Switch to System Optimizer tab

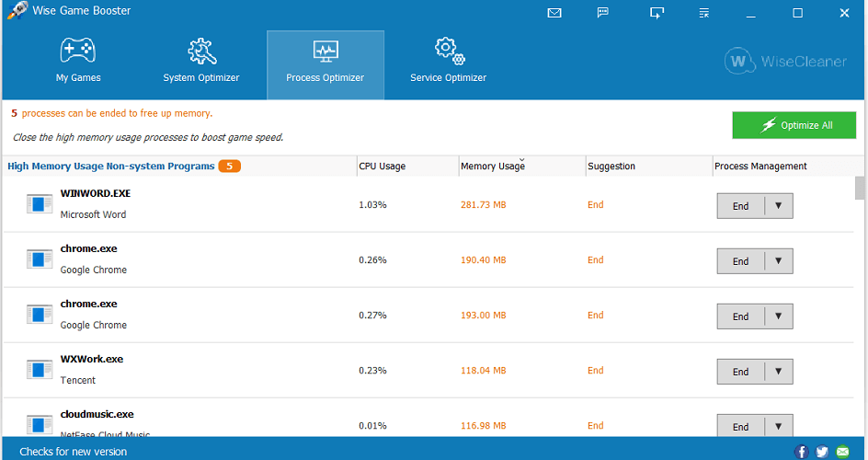201,65
